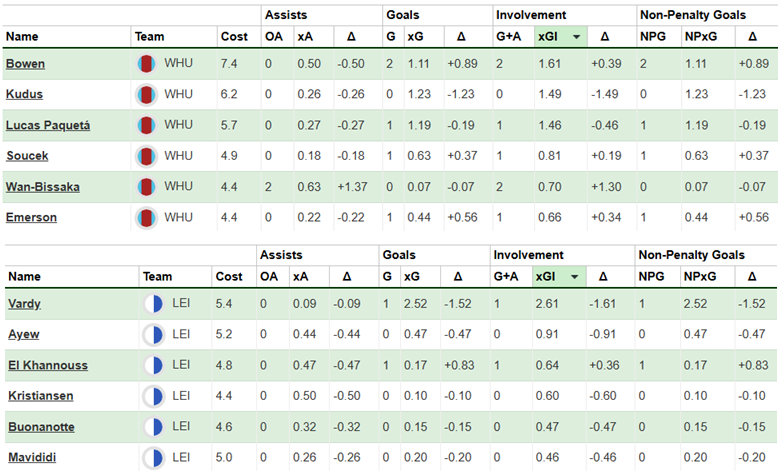Click West Ham badge in Wan-Bissaka row
The width and height of the screenshot is (781, 475).
[x=147, y=187]
